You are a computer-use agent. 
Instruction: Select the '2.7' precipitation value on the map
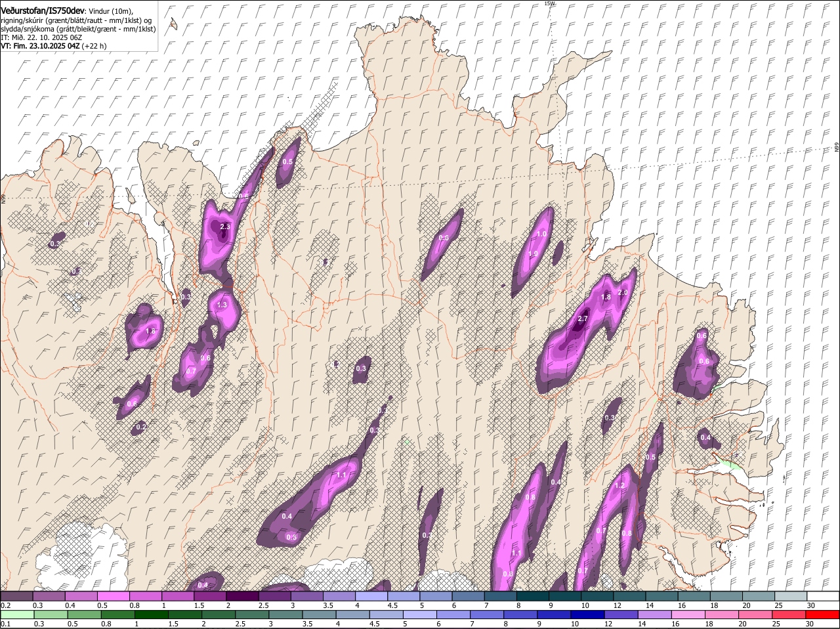point(582,319)
